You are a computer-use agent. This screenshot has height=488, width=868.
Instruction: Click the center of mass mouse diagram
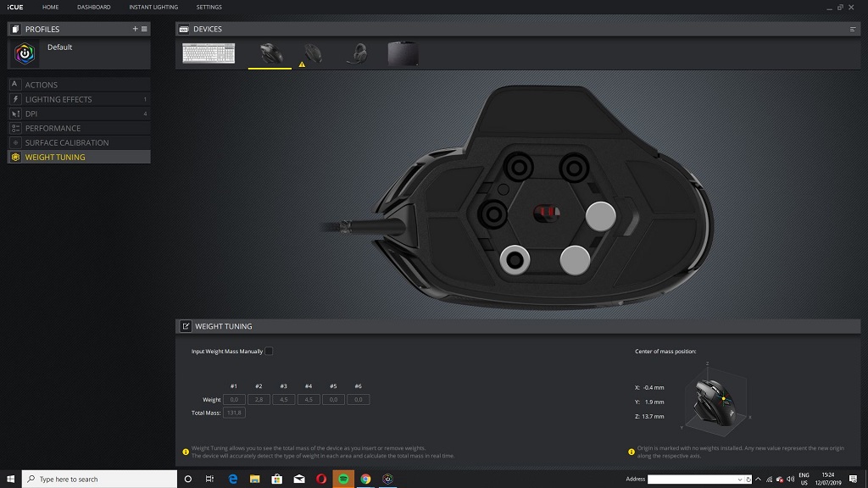[x=715, y=400]
